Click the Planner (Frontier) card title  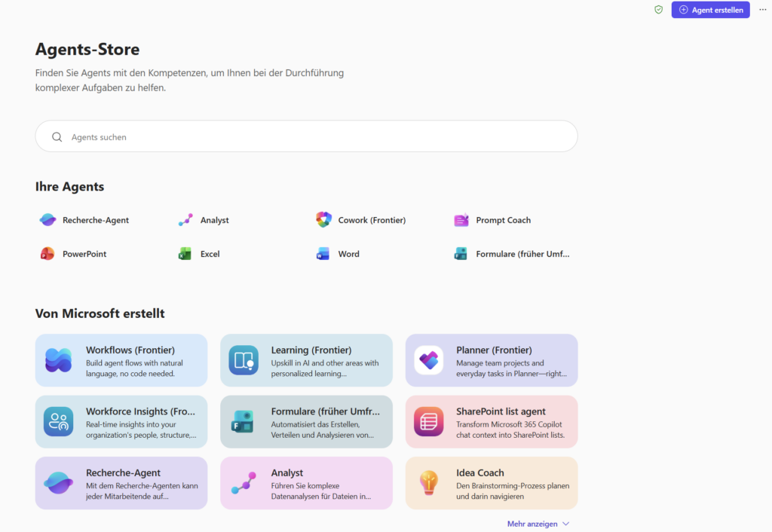coord(494,350)
